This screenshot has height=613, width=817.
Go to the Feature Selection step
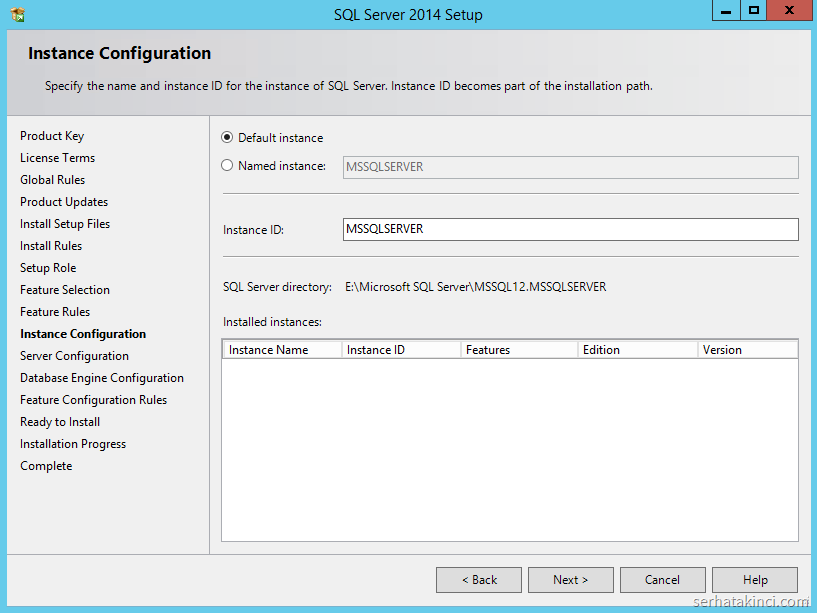pos(65,290)
